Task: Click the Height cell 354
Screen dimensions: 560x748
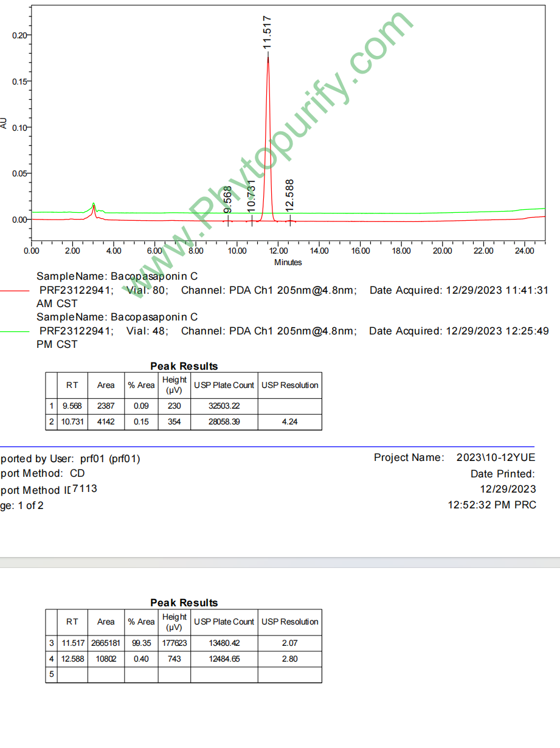Action: pyautogui.click(x=175, y=422)
